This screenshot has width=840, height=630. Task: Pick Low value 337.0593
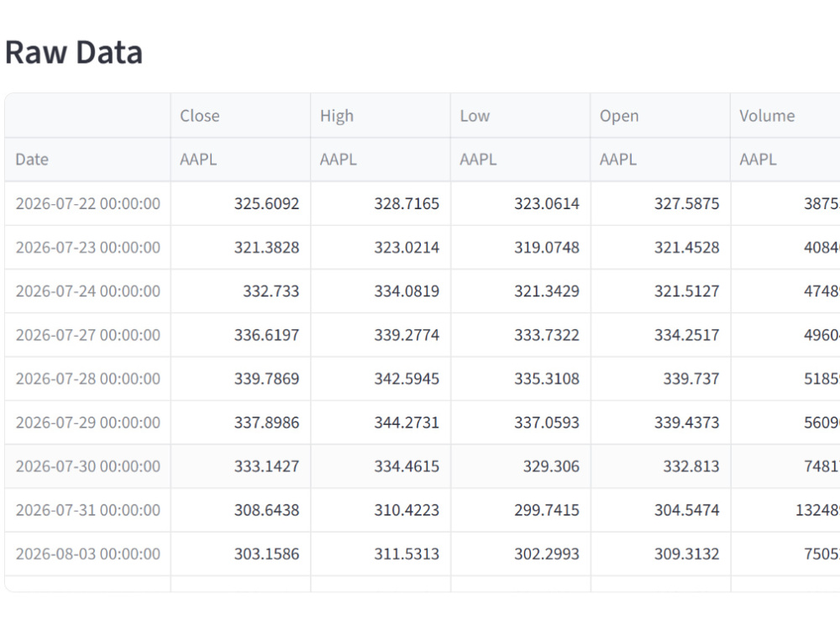[x=521, y=423]
